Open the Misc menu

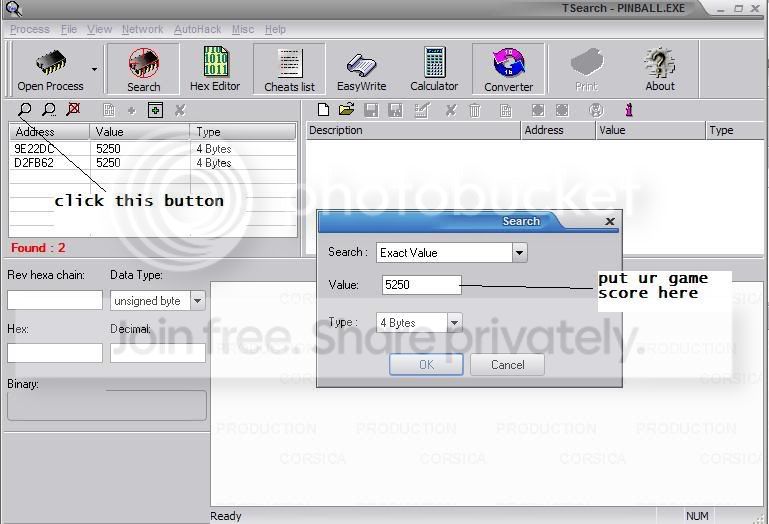pyautogui.click(x=243, y=29)
